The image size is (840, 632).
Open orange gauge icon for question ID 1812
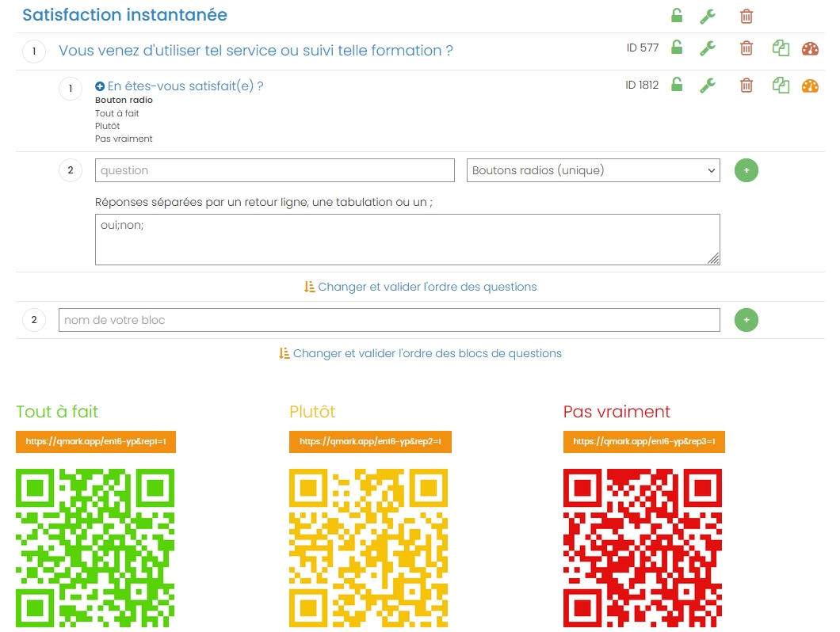[810, 86]
